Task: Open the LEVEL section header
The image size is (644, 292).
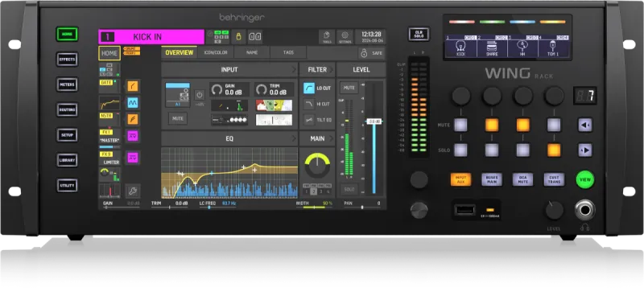Action: pos(361,70)
